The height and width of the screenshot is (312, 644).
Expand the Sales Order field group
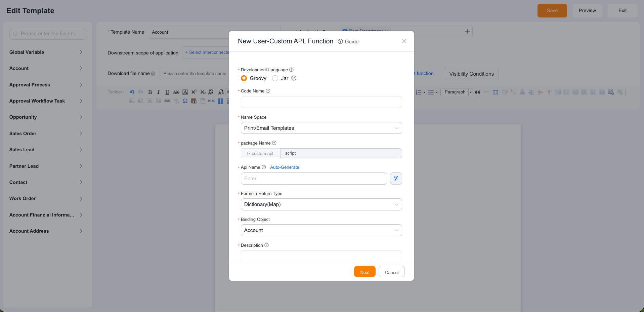(x=46, y=133)
